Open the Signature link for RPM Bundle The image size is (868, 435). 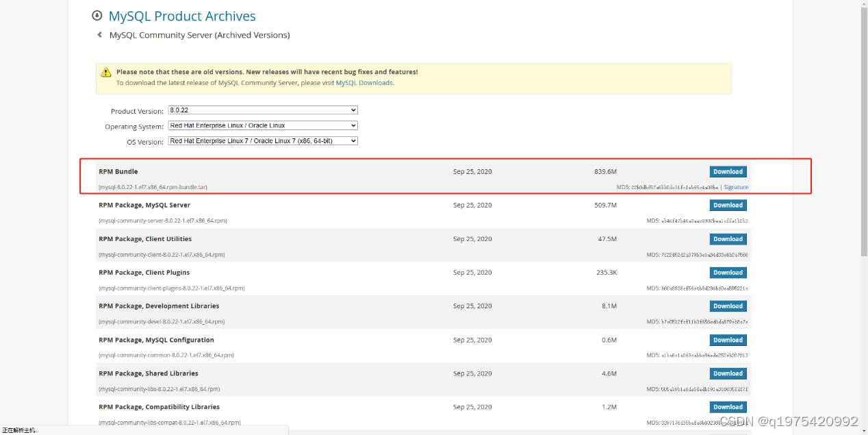736,187
